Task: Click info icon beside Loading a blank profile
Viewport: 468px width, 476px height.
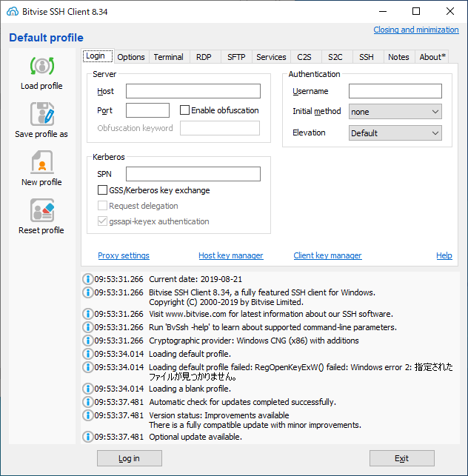Action: tap(88, 389)
